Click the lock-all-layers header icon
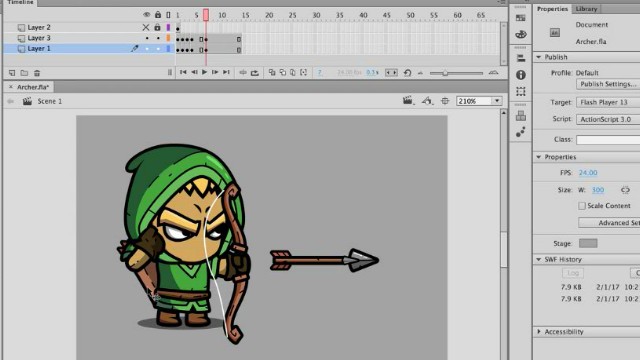 pos(158,15)
